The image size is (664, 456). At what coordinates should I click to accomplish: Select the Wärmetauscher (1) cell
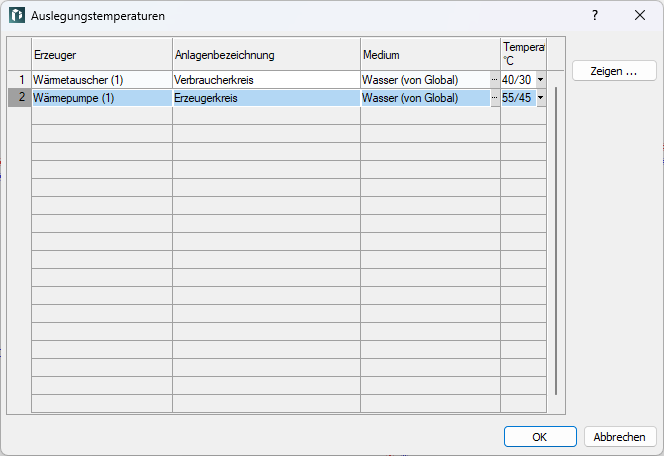[102, 80]
